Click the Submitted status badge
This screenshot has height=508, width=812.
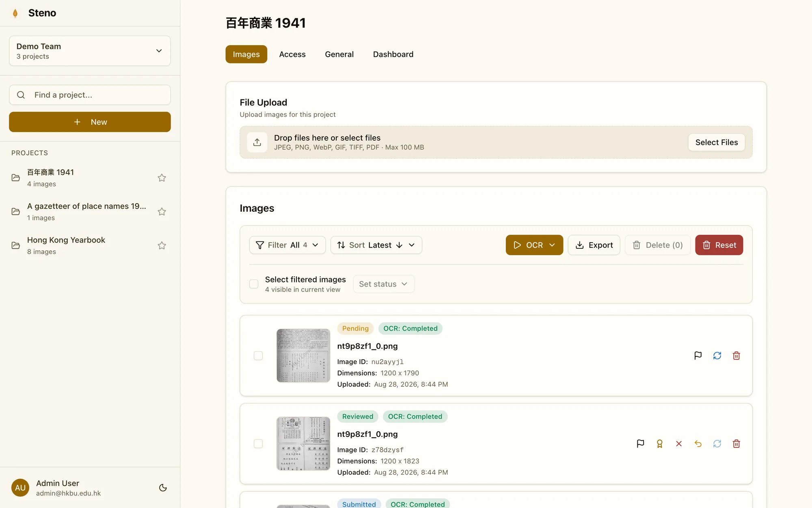click(x=359, y=504)
